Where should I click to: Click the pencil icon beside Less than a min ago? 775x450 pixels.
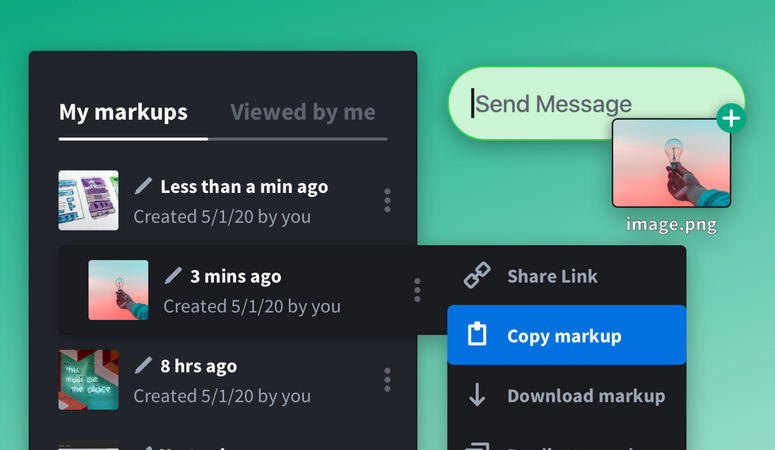click(x=143, y=186)
